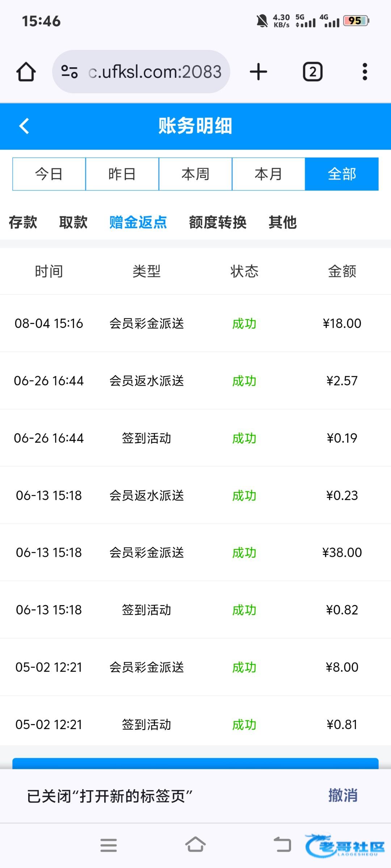Open the browser three-dot menu
Screen dimensions: 391x868
365,72
